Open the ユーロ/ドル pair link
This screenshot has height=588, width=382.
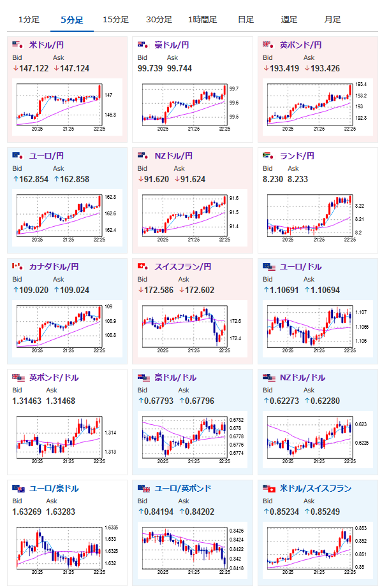coord(300,267)
